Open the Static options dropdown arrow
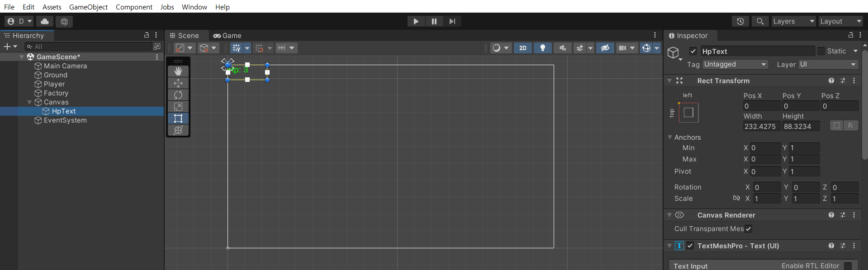 point(855,51)
